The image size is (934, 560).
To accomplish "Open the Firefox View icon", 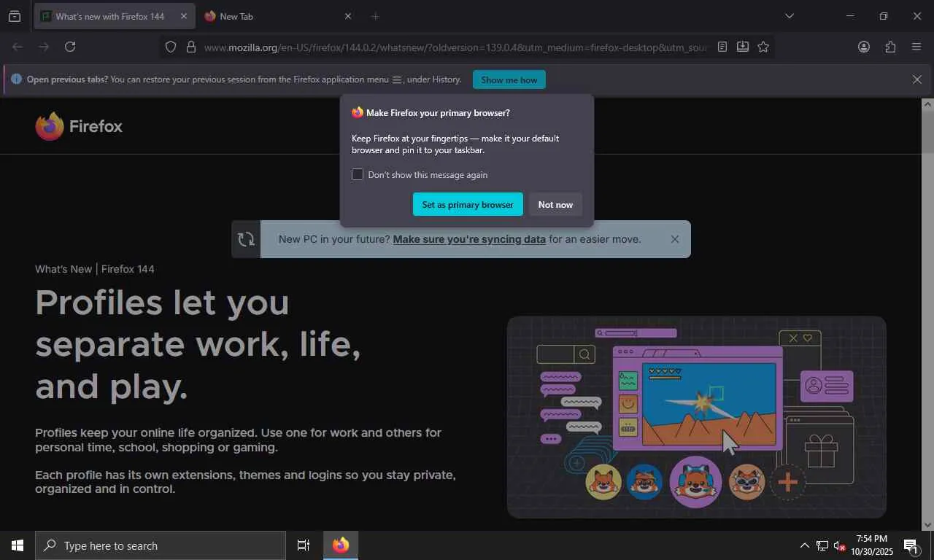I will (x=15, y=16).
